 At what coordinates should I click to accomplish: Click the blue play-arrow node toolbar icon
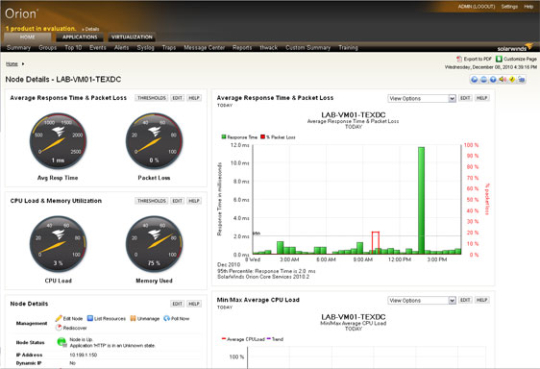(x=475, y=80)
